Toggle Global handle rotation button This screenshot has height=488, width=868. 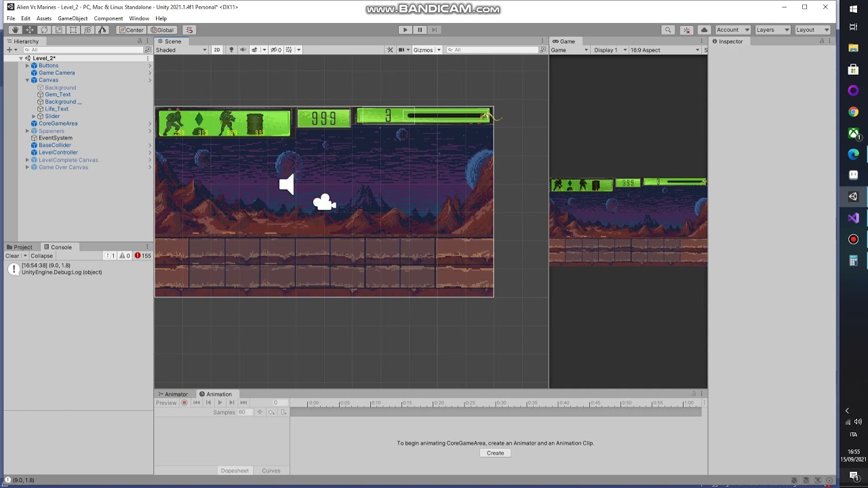(x=162, y=30)
